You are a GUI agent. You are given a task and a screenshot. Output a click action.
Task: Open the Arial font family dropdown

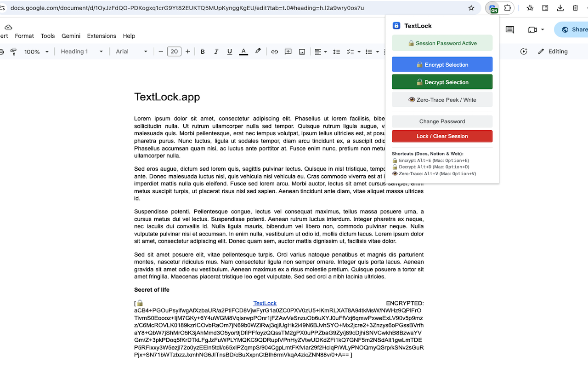(132, 52)
